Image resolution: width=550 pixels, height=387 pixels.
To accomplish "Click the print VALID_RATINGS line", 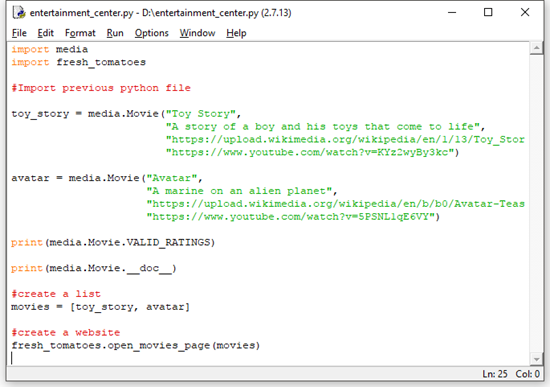I will click(113, 242).
